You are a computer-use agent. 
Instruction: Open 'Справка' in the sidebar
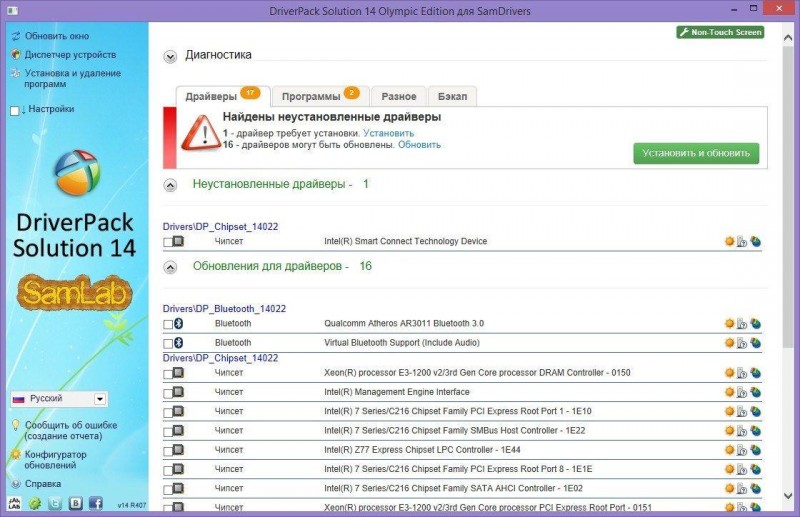43,483
